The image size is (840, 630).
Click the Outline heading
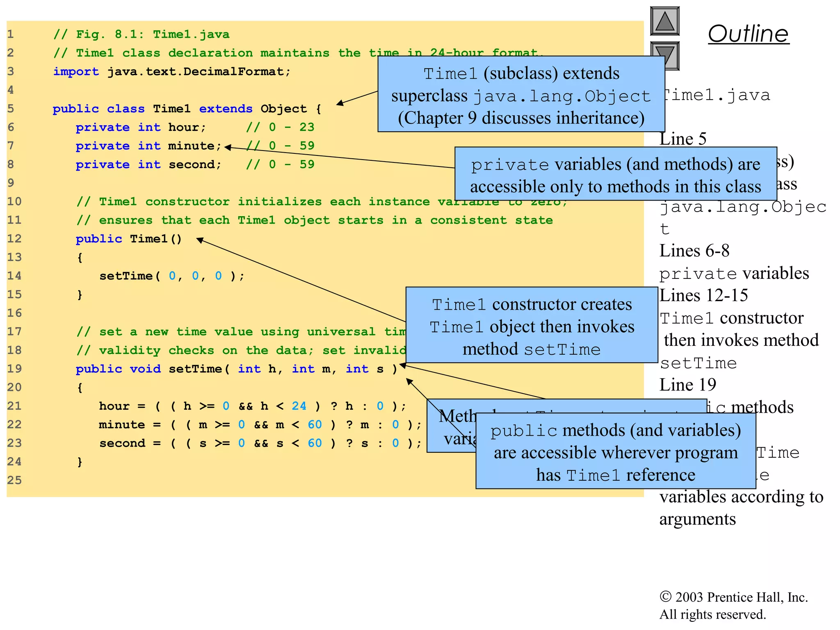pos(749,34)
